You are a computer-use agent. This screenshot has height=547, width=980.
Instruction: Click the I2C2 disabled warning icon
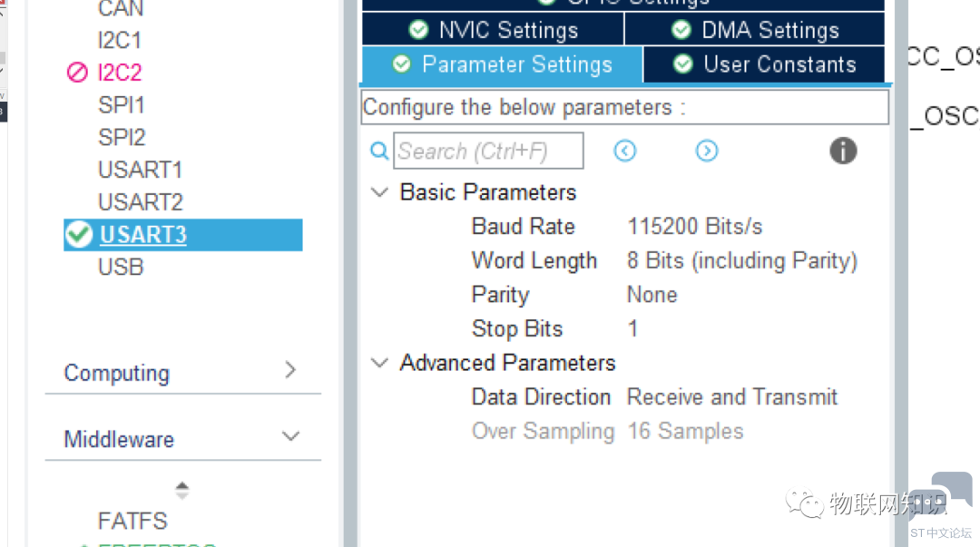[x=77, y=73]
